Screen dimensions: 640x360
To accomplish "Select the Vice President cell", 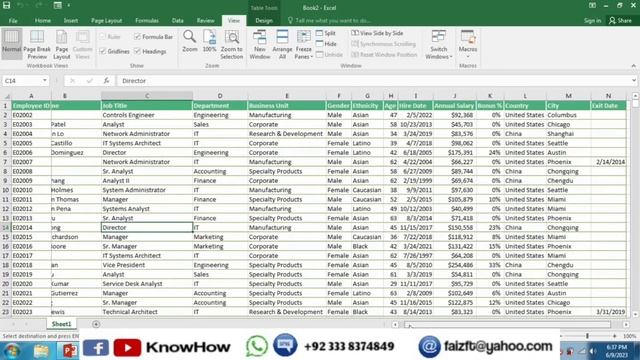I will [147, 265].
